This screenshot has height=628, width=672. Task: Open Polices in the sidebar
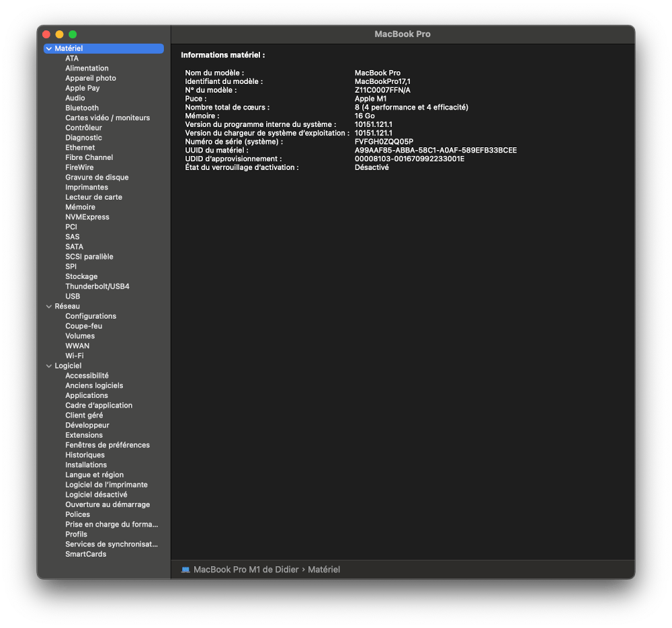pos(77,514)
